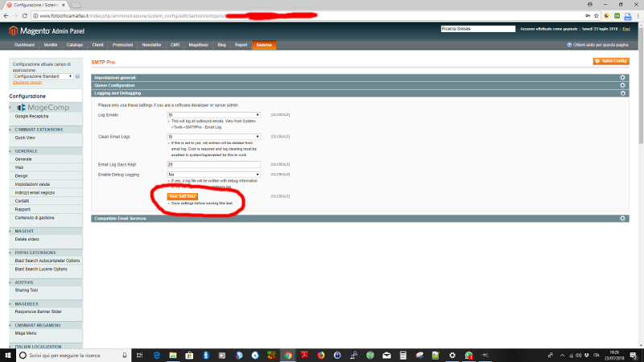644x362 pixels.
Task: Open Windows notification center
Action: (634, 356)
